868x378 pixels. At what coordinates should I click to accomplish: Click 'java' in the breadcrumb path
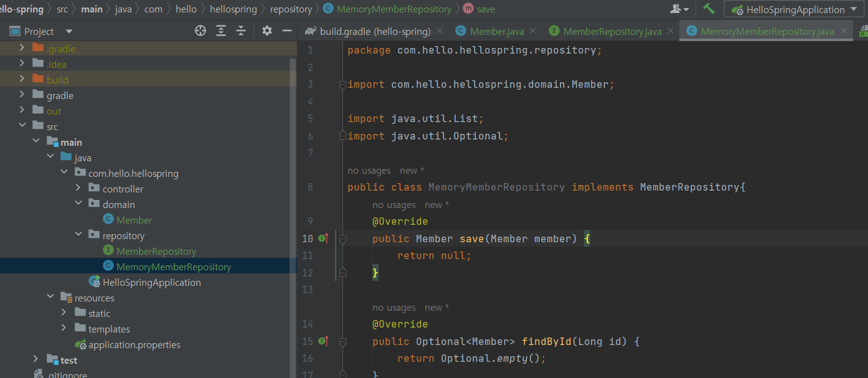click(123, 9)
